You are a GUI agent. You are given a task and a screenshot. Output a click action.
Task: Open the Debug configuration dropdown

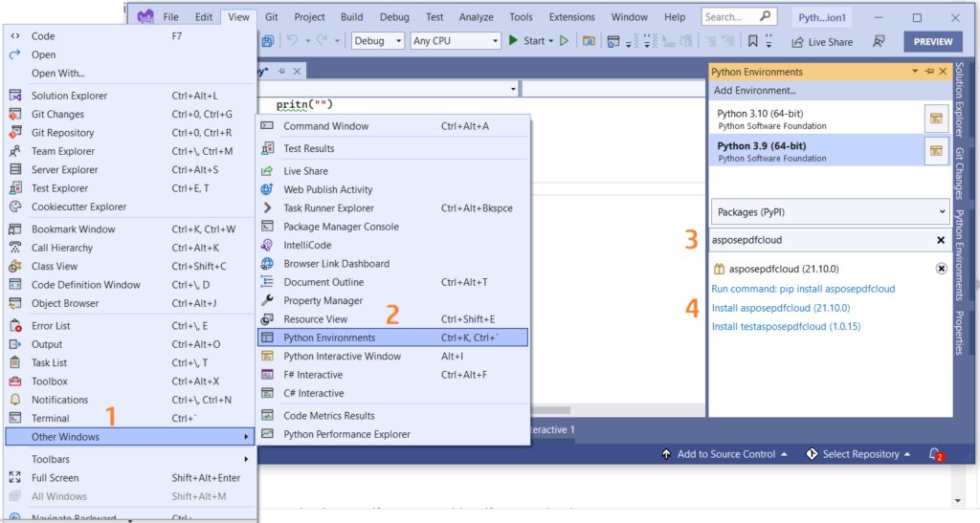pos(378,41)
